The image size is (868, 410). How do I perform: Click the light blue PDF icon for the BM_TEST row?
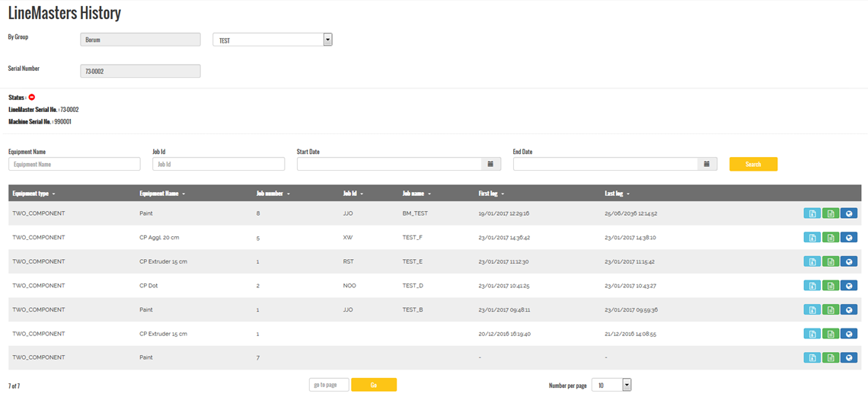[x=812, y=213]
